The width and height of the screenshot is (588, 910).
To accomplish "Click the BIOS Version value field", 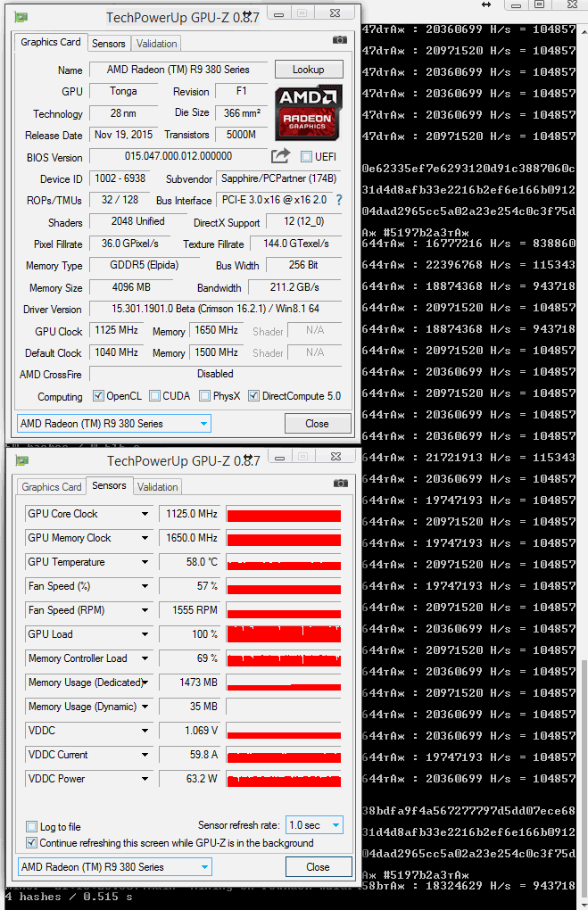I will [178, 156].
